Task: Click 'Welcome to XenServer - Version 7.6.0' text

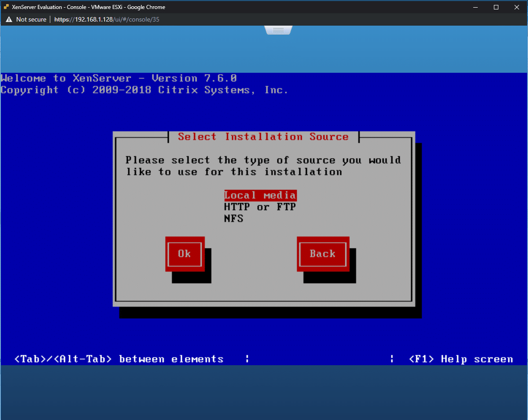Action: 119,78
